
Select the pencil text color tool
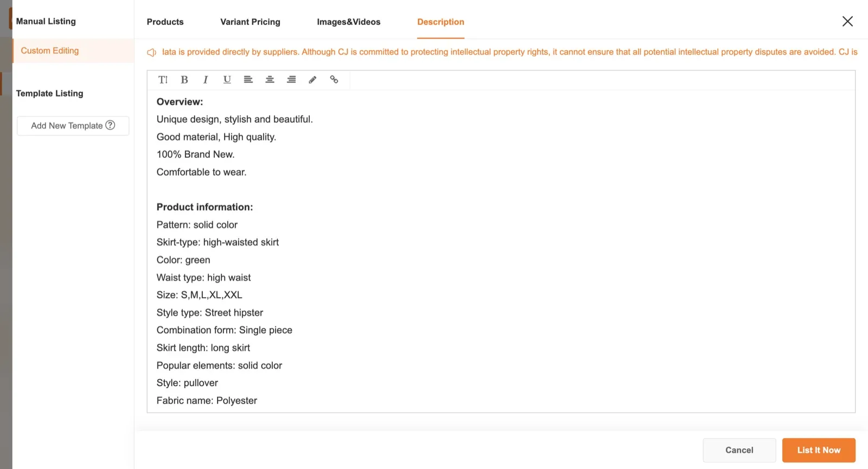coord(312,80)
